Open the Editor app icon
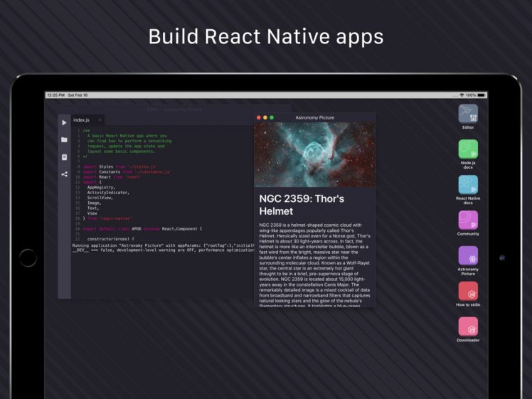The width and height of the screenshot is (532, 399). click(468, 114)
